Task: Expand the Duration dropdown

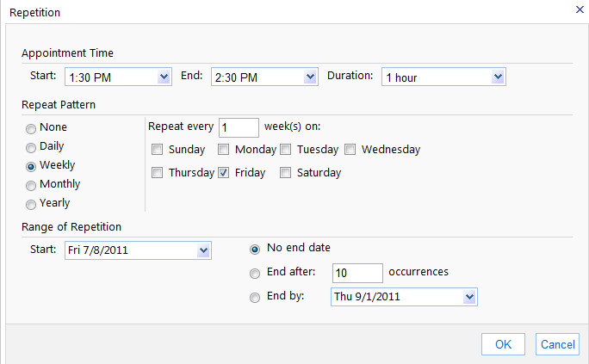Action: [x=498, y=77]
